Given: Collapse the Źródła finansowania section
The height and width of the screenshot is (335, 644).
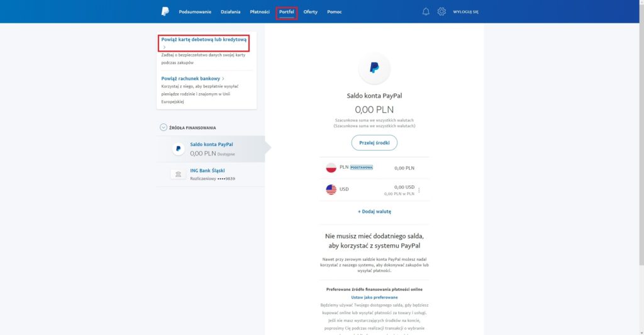Looking at the screenshot, I should (x=164, y=127).
